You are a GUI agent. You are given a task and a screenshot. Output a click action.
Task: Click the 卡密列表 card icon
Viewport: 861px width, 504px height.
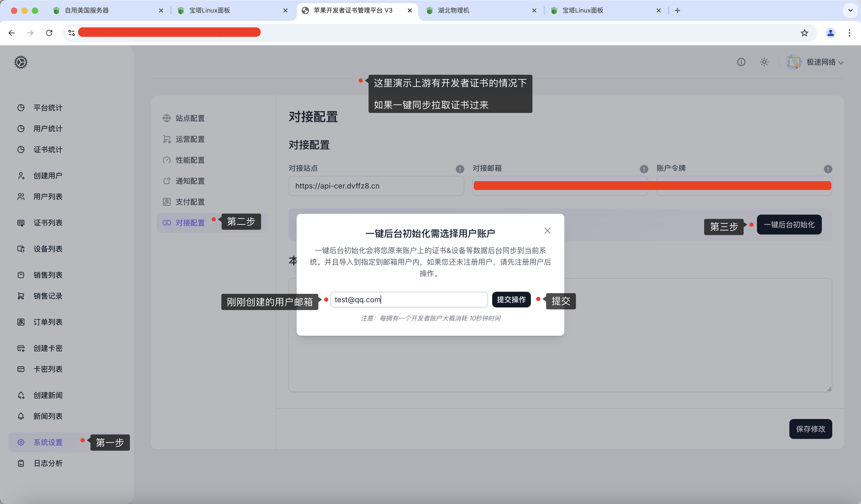(21, 369)
